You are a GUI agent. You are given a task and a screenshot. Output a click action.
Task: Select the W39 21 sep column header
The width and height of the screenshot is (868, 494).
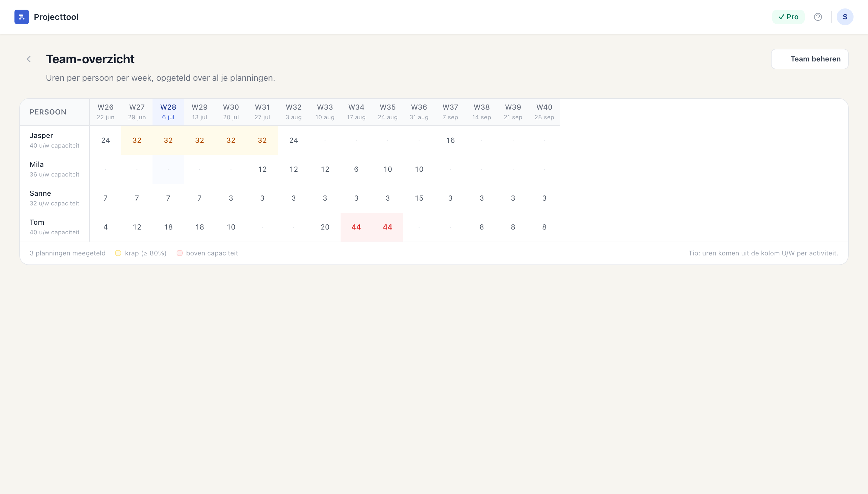click(x=513, y=112)
